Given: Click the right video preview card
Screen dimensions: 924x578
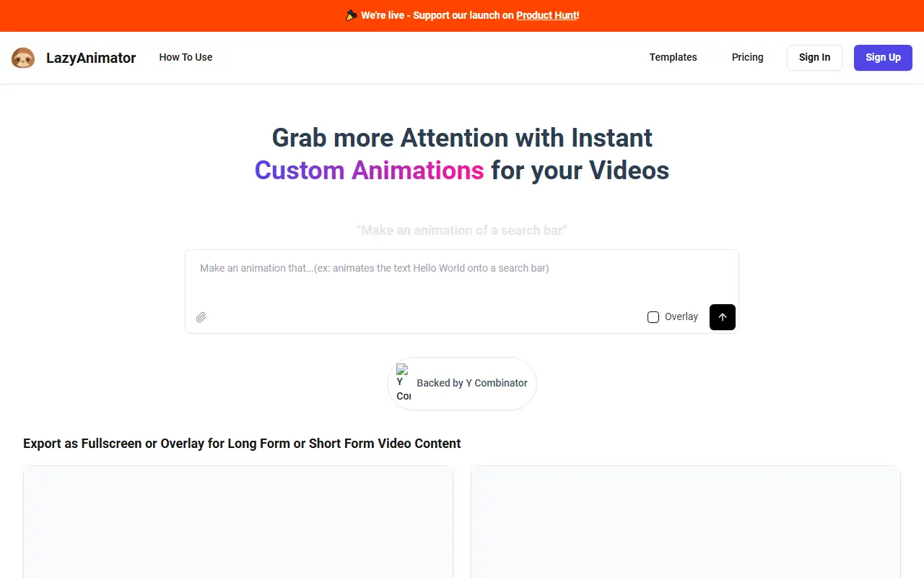Looking at the screenshot, I should [686, 522].
